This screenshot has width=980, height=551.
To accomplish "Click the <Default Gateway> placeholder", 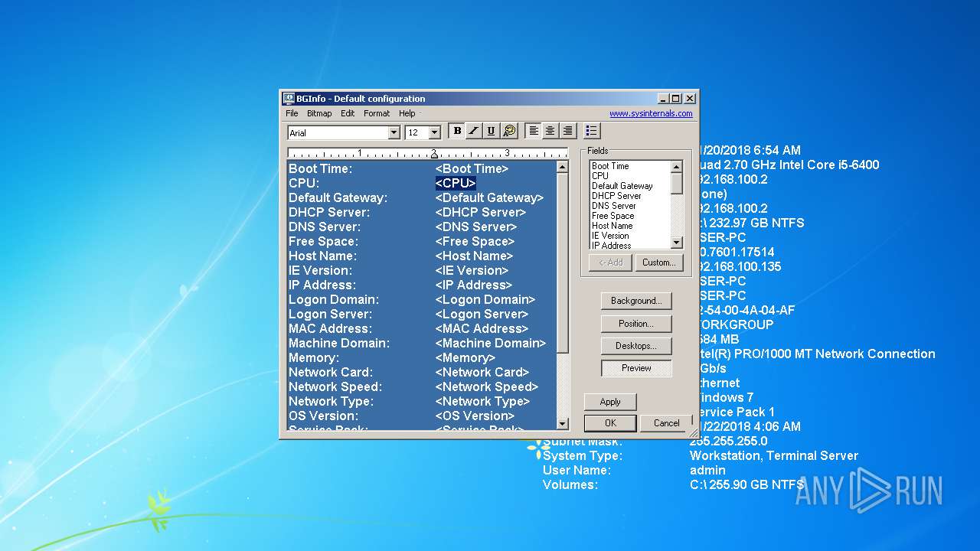I will [489, 197].
